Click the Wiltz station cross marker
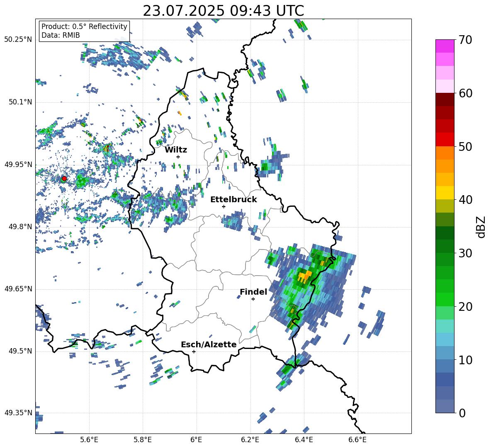 pyautogui.click(x=178, y=157)
